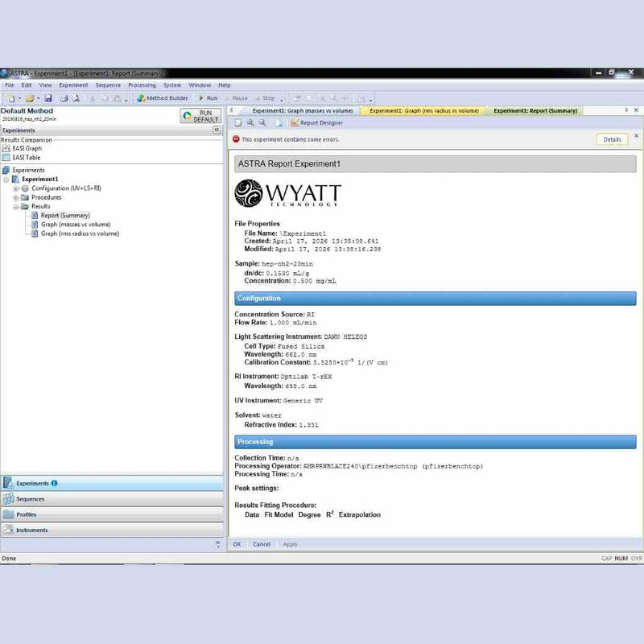Dismiss the error message bar
Screen dimensions: 644x644
(x=636, y=135)
